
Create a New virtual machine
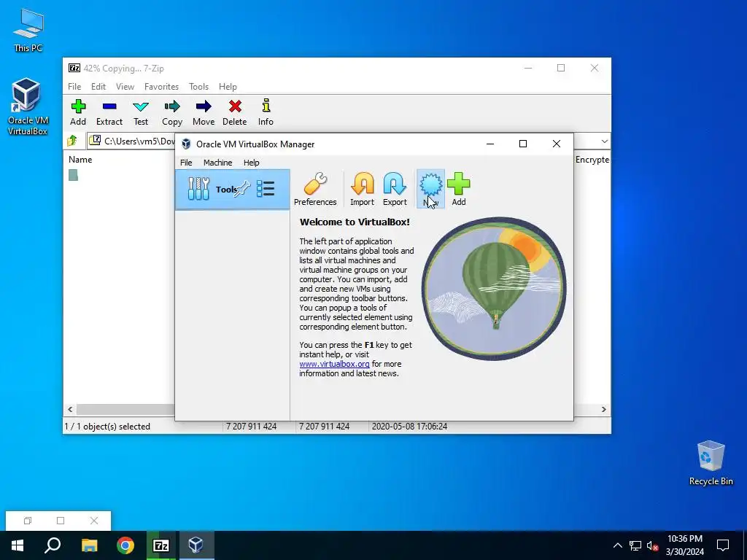point(430,189)
